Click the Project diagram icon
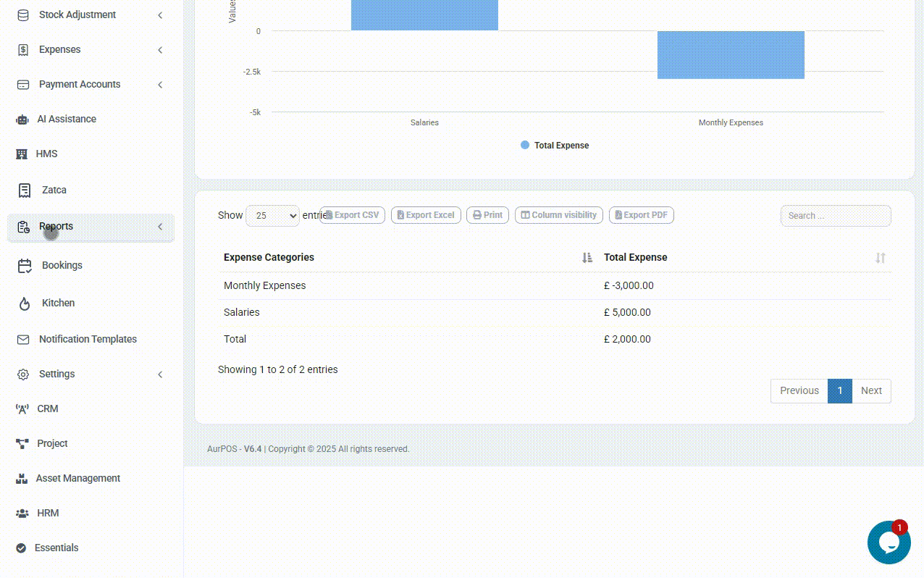This screenshot has height=578, width=924. click(x=22, y=443)
